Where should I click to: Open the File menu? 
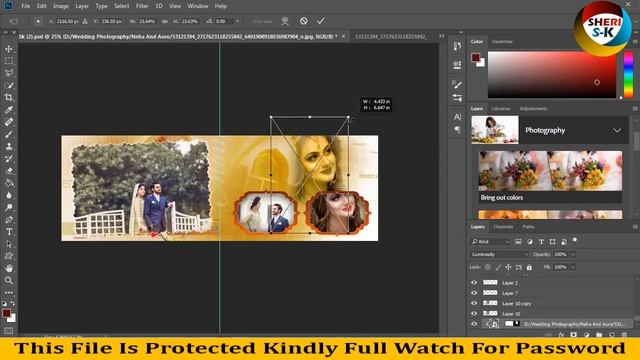pyautogui.click(x=26, y=6)
